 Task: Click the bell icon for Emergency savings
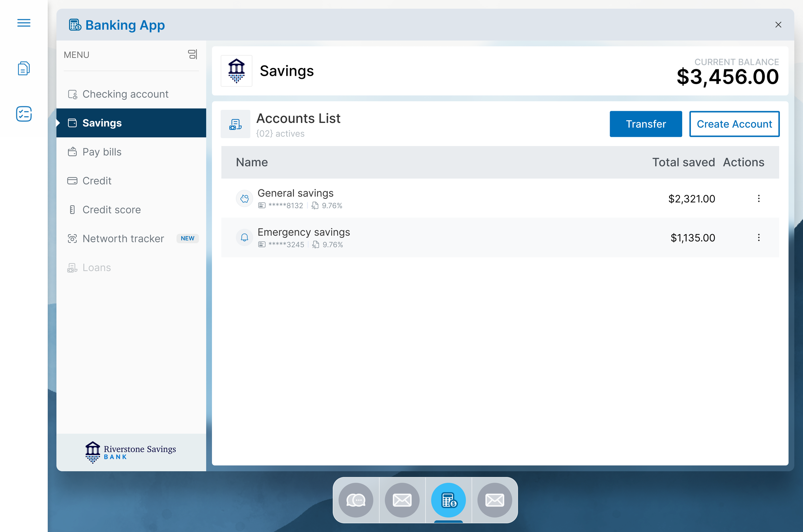pyautogui.click(x=244, y=237)
